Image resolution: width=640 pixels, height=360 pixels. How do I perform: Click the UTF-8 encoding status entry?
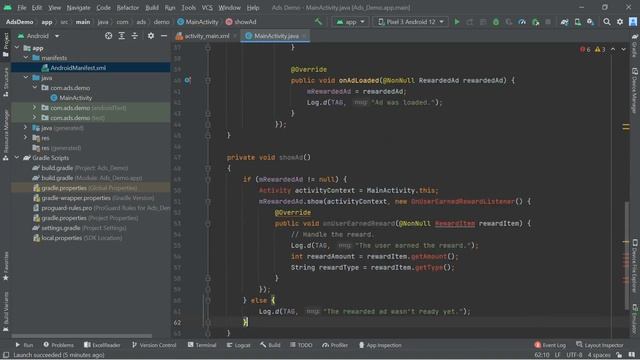click(x=574, y=355)
